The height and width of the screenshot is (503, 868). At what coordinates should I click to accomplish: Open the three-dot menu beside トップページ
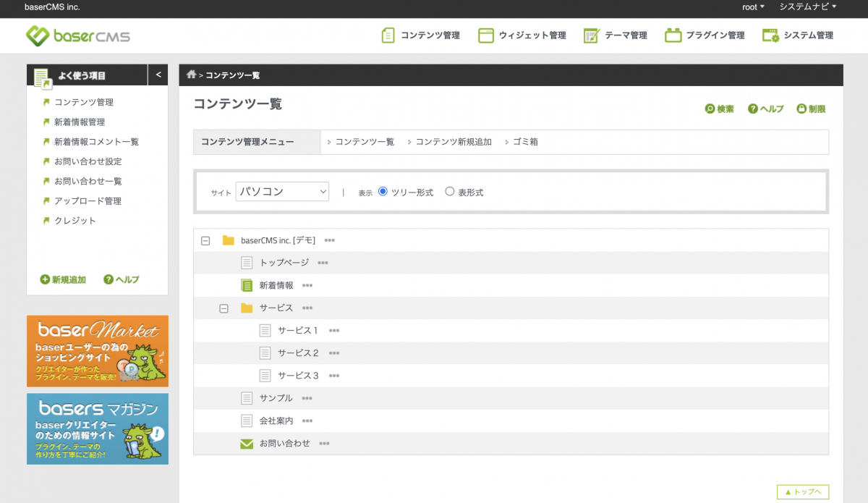323,263
